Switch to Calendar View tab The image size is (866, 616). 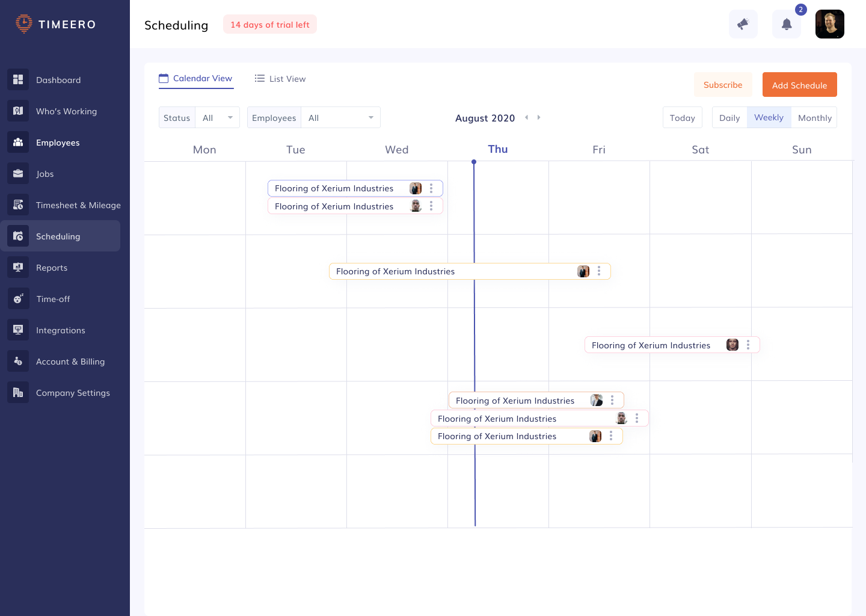click(x=196, y=79)
